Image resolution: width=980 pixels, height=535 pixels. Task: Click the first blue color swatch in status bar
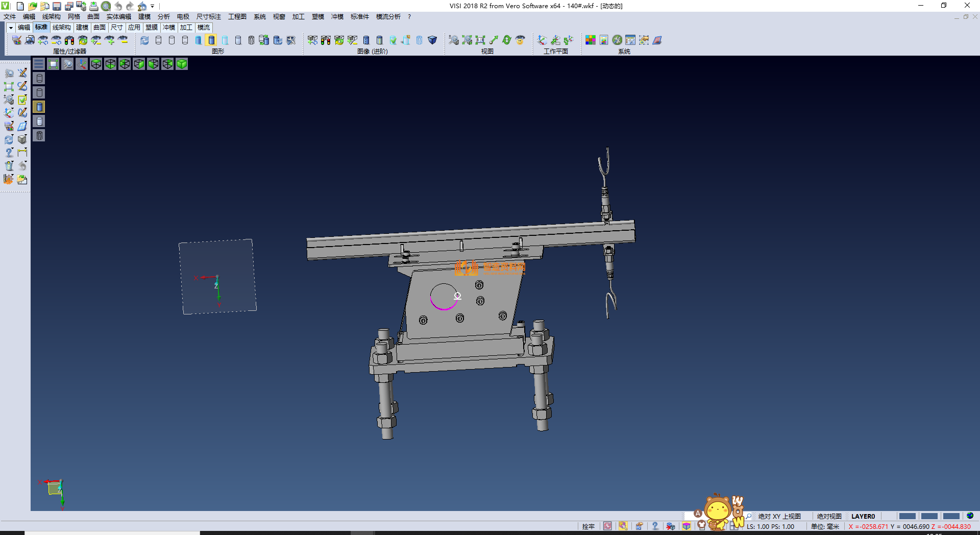[907, 516]
